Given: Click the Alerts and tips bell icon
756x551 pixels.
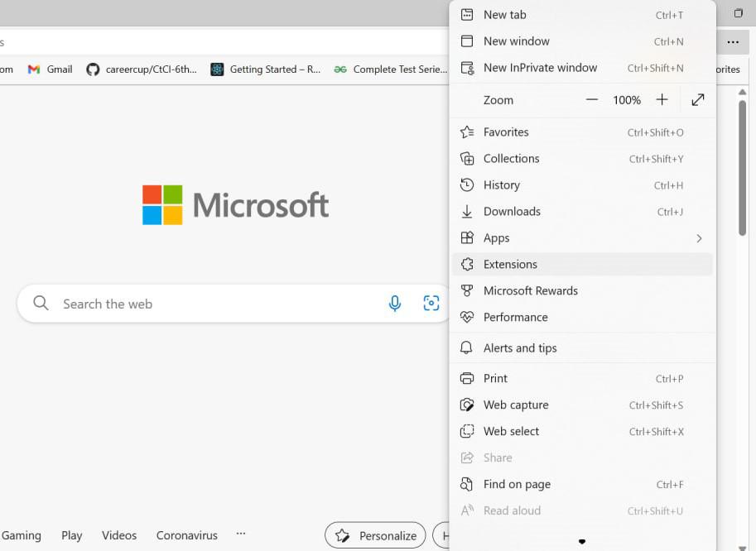Looking at the screenshot, I should click(466, 347).
